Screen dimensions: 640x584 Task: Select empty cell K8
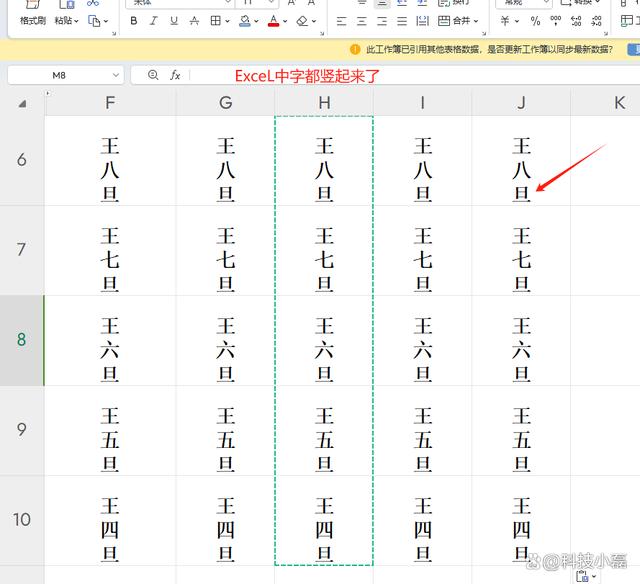click(x=605, y=340)
